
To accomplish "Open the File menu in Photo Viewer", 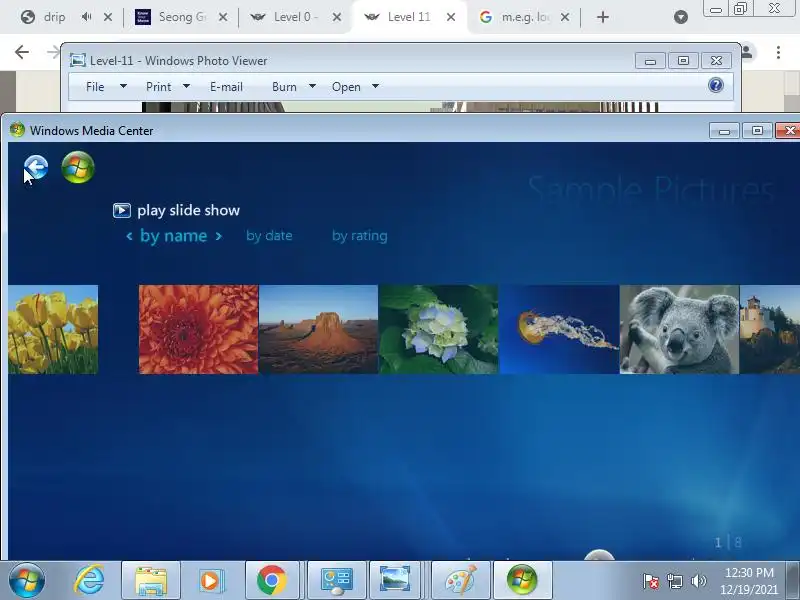I will pos(95,87).
